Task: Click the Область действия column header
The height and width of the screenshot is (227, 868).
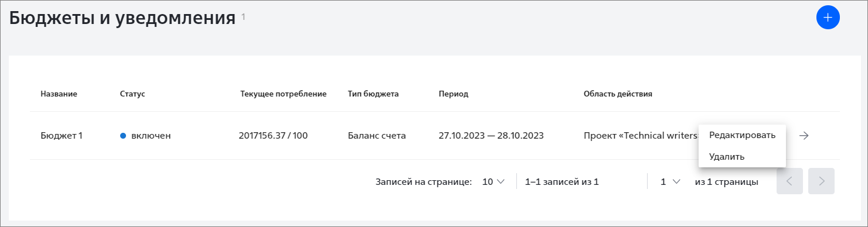Action: click(618, 94)
